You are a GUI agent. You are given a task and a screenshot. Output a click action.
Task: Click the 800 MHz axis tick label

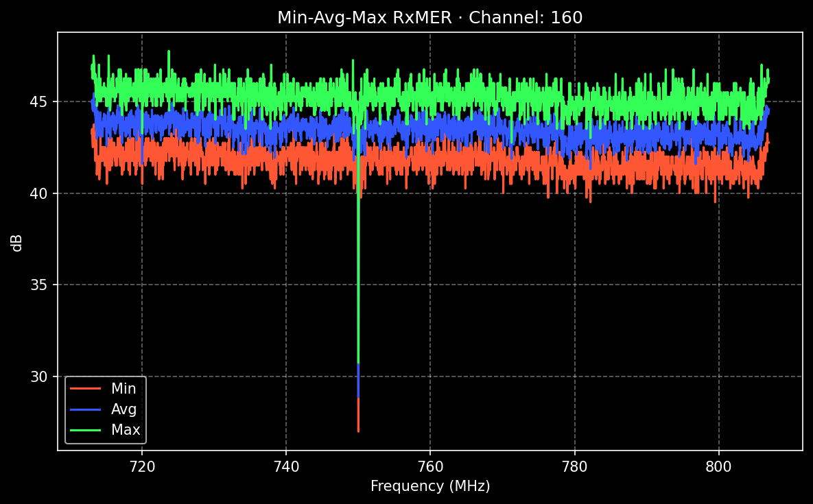[x=720, y=467]
